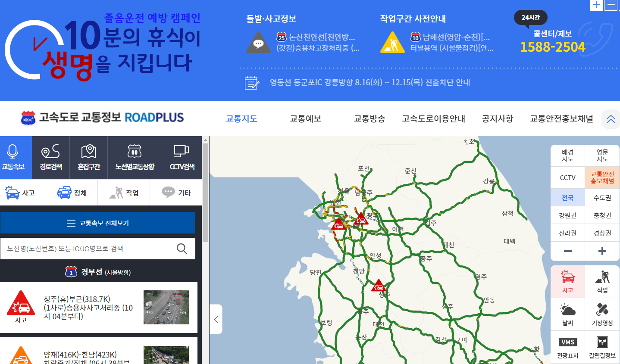Toggle the 작업 roadwork map layer icon
Viewport: 620px width, 364px height.
pos(602,282)
